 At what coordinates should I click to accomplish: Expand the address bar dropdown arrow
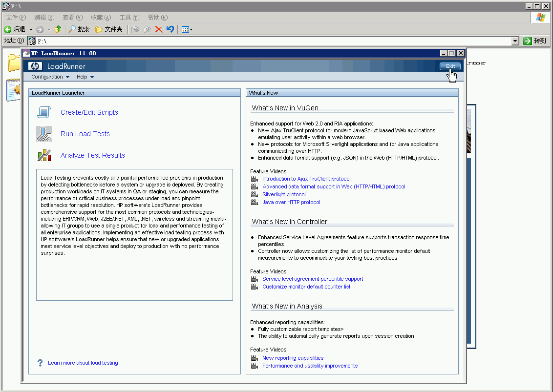515,41
